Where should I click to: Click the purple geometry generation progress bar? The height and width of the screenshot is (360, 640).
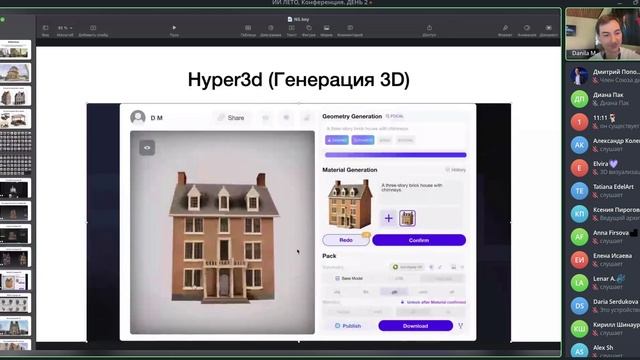396,155
